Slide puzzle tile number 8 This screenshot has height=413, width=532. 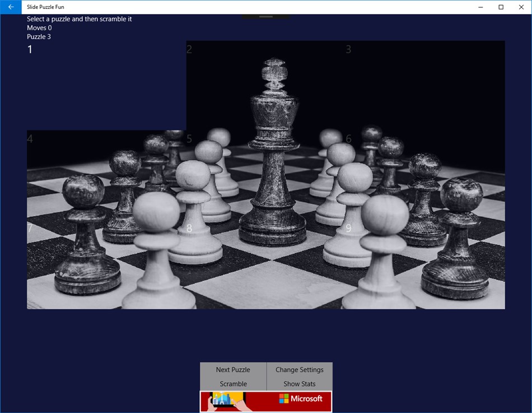click(266, 263)
